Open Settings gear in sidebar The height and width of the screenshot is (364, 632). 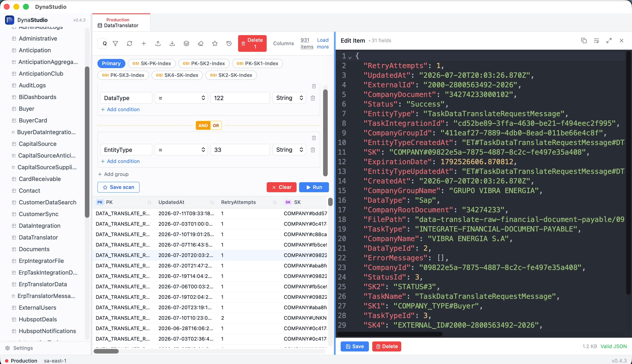coord(8,348)
